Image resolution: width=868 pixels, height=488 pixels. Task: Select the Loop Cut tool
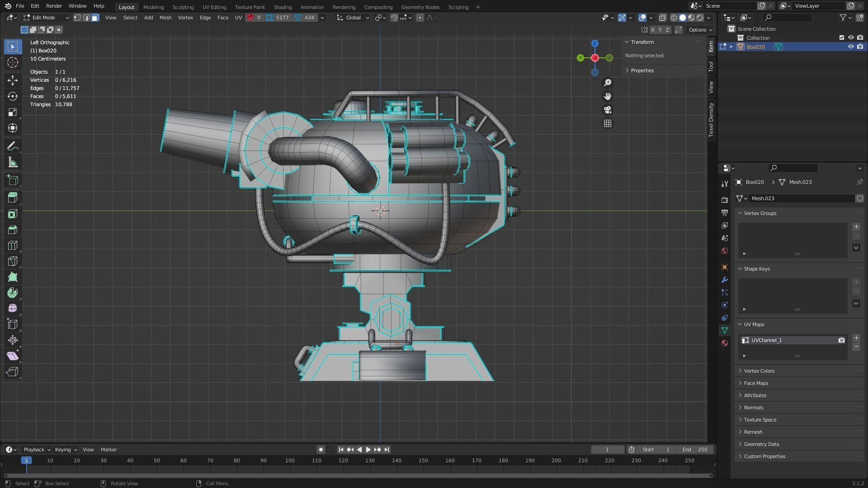[x=13, y=245]
